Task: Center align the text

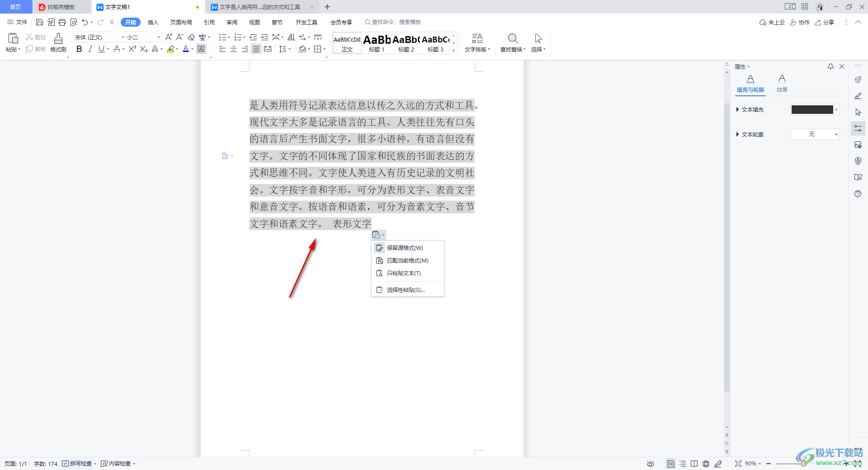Action: tap(234, 49)
